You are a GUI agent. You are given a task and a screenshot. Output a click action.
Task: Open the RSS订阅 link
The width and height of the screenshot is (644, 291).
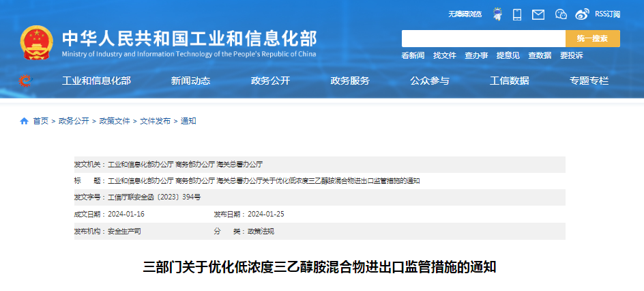(607, 14)
